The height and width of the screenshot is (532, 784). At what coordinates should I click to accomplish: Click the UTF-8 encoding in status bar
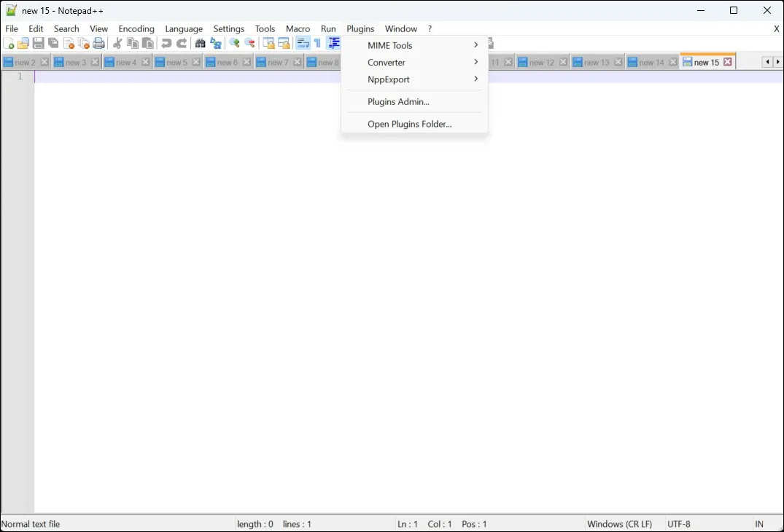[x=678, y=524]
